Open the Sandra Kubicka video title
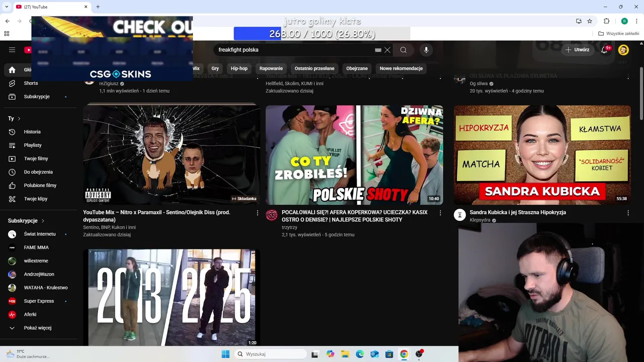The height and width of the screenshot is (362, 644). [518, 212]
